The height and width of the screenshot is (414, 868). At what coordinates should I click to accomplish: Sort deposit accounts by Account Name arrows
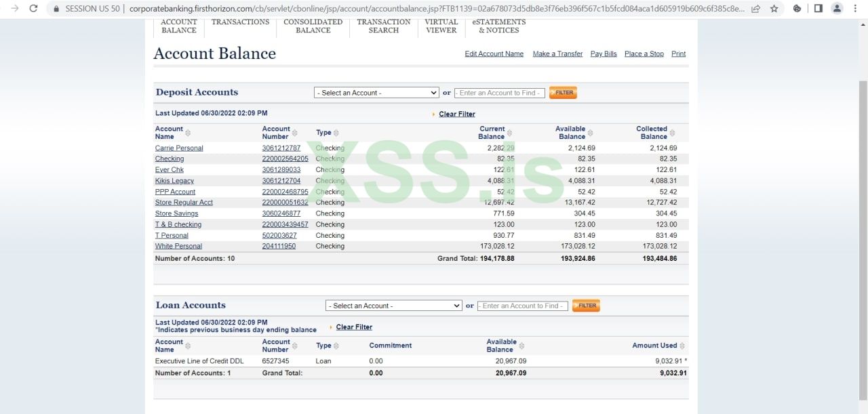point(188,133)
